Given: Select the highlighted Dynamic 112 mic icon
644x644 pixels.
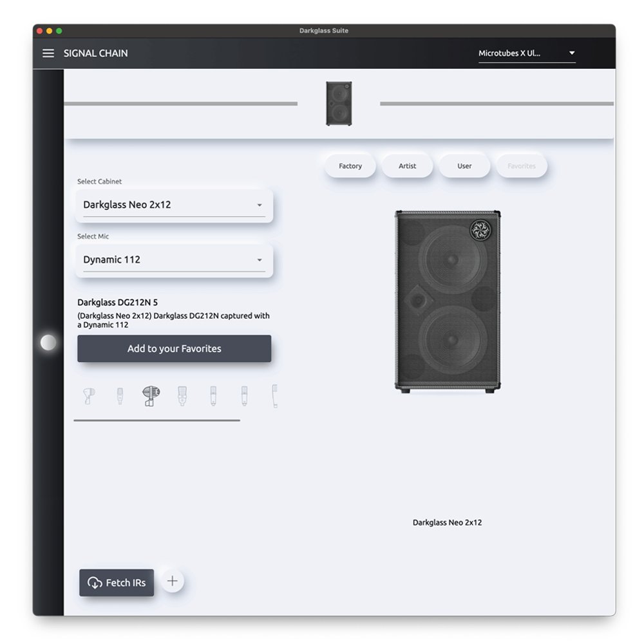Looking at the screenshot, I should (x=151, y=396).
